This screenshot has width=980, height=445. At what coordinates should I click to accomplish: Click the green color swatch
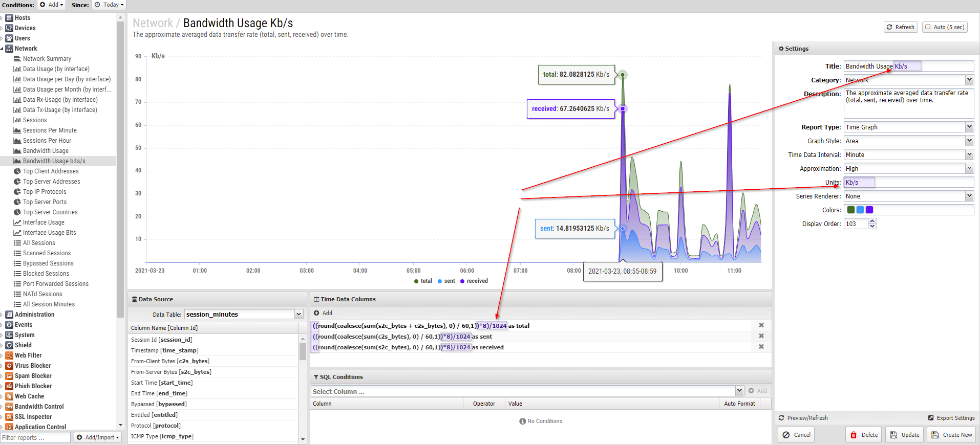(851, 210)
